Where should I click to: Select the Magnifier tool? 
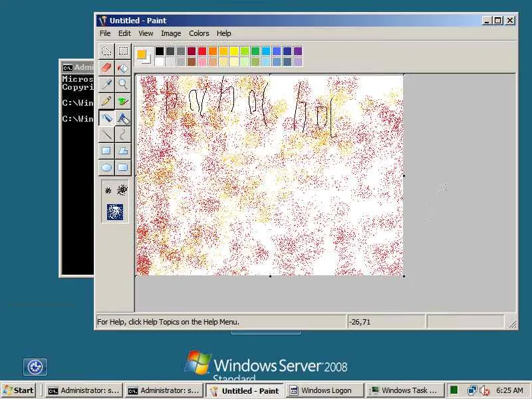pos(123,84)
